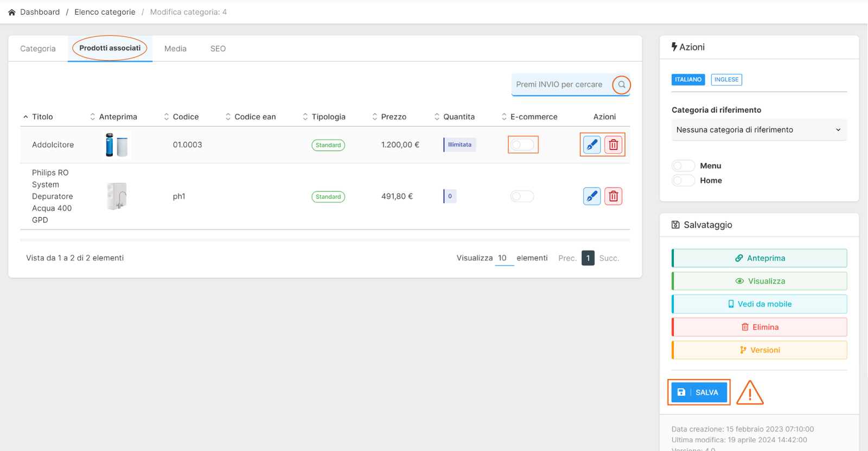This screenshot has width=868, height=451.
Task: Click the Addolcitore product thumbnail
Action: [x=116, y=145]
